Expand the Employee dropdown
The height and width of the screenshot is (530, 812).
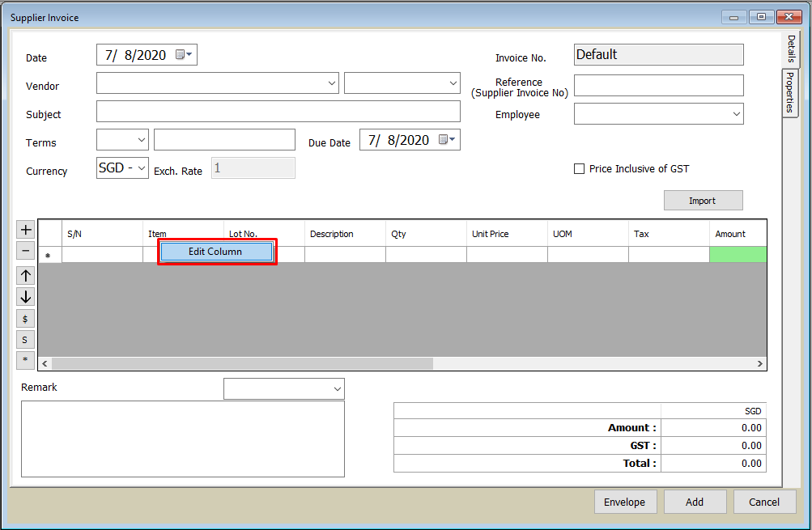coord(737,114)
